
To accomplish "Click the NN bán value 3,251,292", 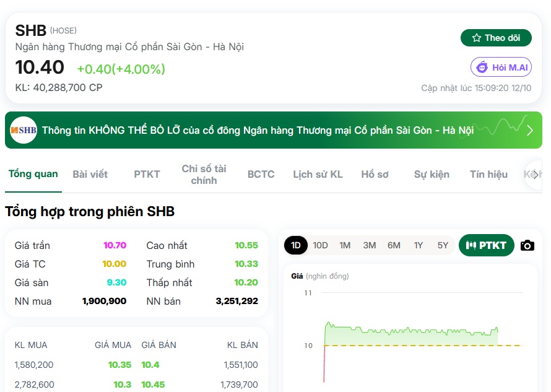I will (237, 301).
